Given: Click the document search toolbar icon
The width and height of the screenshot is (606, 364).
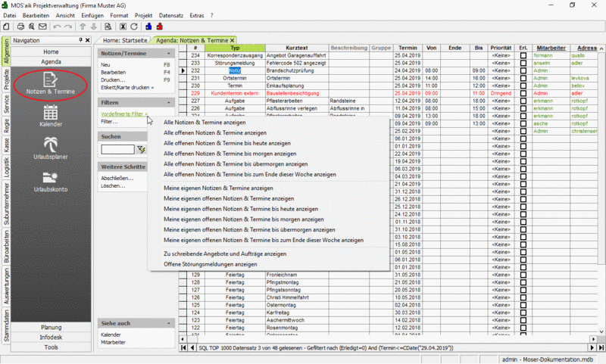Looking at the screenshot, I should point(108,26).
